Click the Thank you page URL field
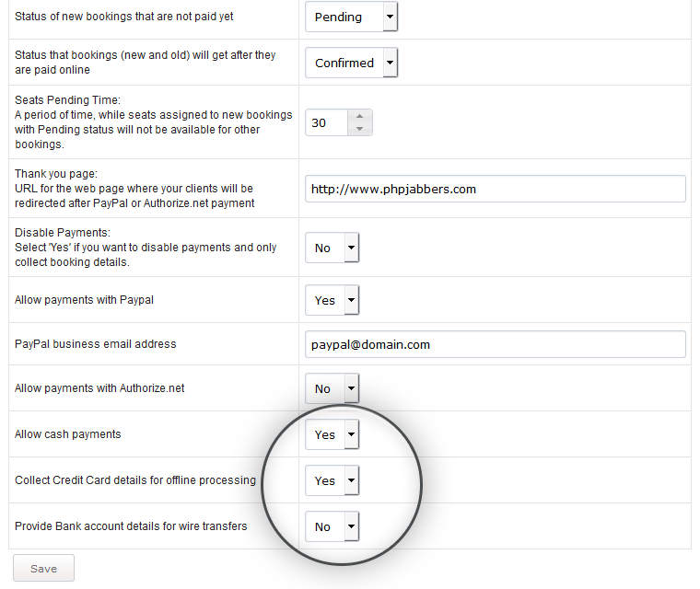 (496, 189)
